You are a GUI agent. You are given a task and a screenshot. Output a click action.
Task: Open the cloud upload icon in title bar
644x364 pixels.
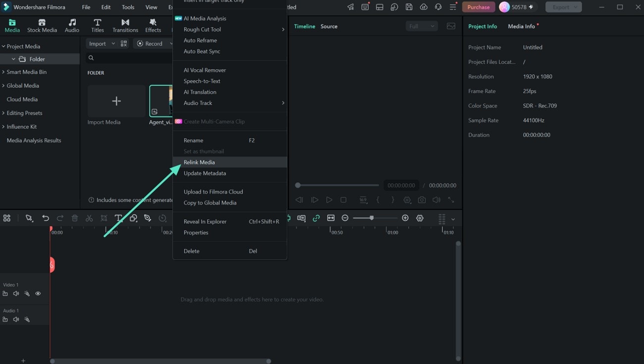(x=424, y=7)
